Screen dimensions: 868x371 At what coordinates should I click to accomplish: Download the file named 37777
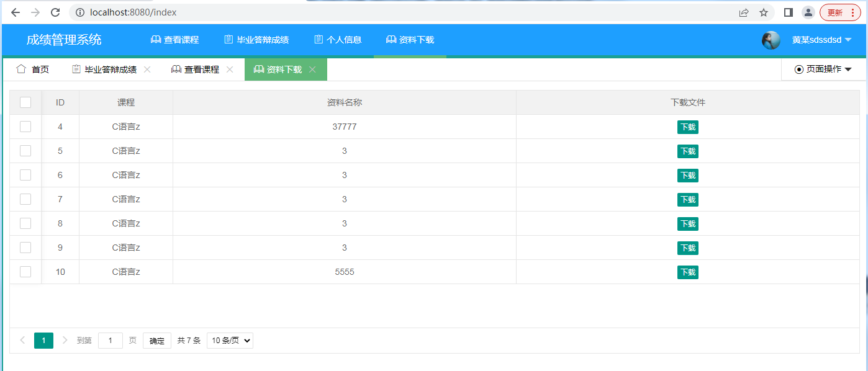687,127
